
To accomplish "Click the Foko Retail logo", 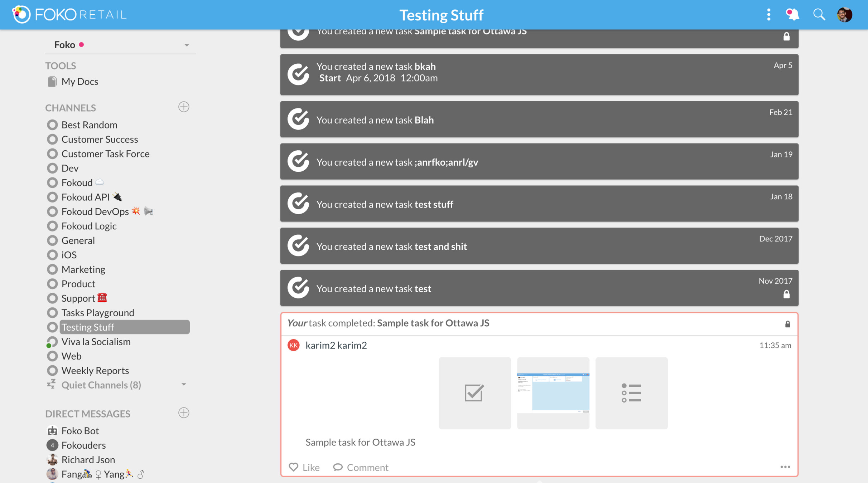I will [x=70, y=15].
